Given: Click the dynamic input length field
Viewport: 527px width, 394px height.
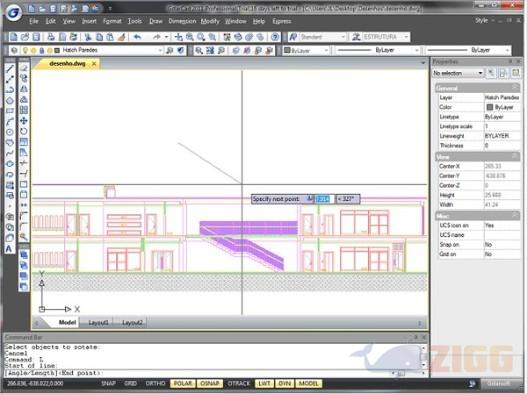Looking at the screenshot, I should pos(323,199).
